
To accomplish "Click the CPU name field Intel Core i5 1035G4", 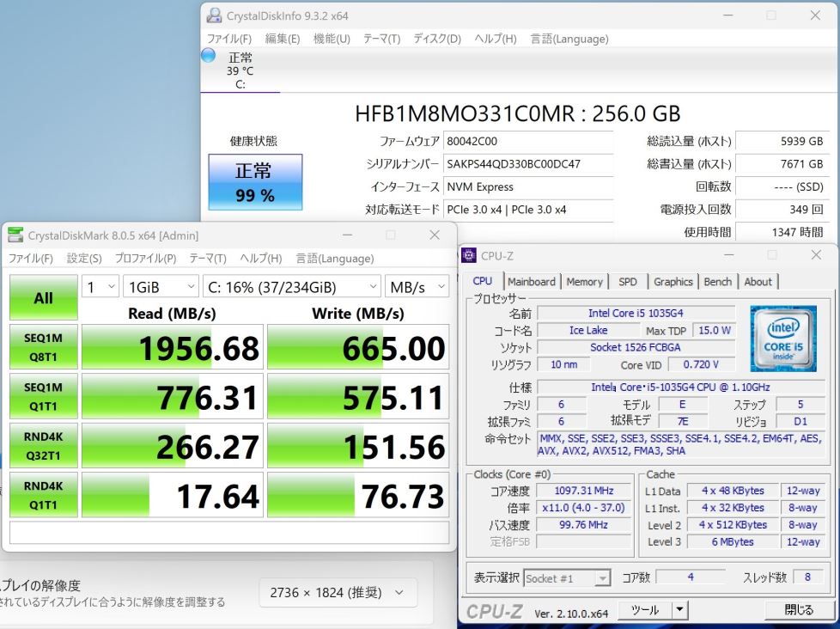I will [x=636, y=314].
